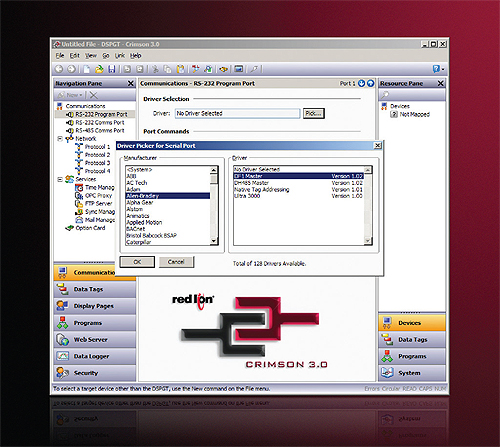Click the Copy toolbar icon
Screen dimensions: 500x447
coord(168,69)
